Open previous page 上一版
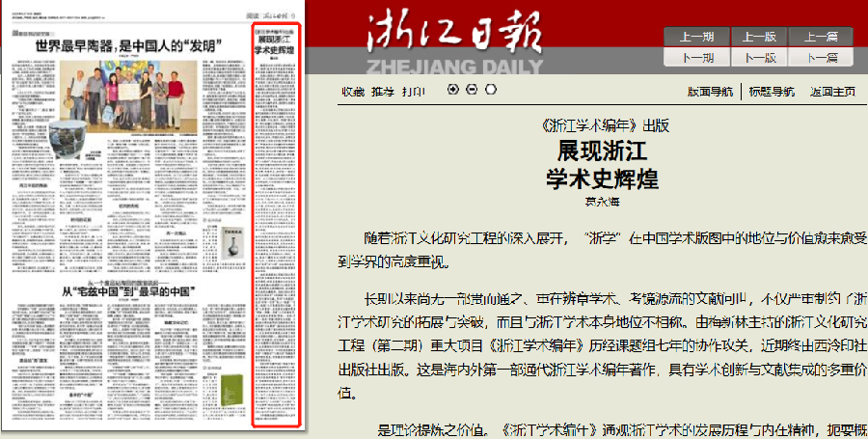The width and height of the screenshot is (868, 439). (760, 38)
